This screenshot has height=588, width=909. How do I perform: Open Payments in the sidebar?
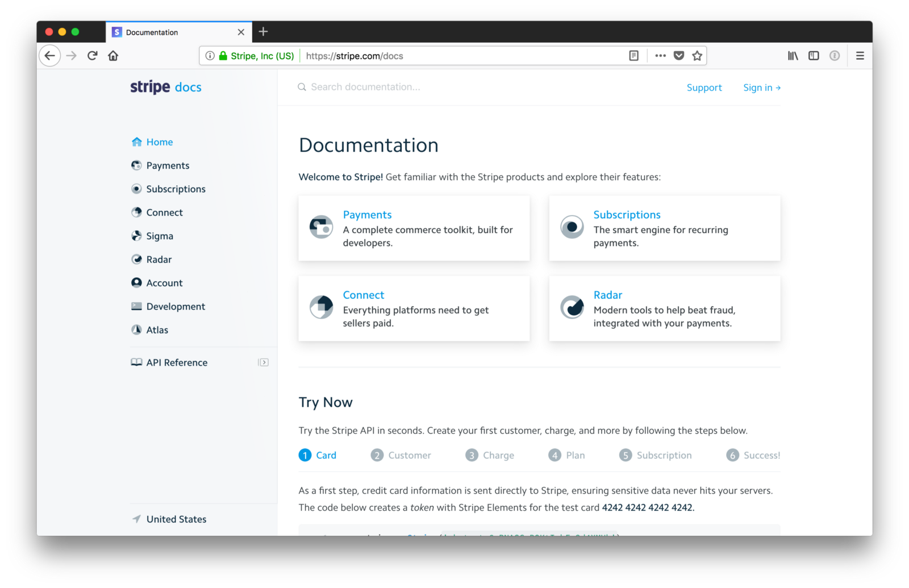point(160,165)
